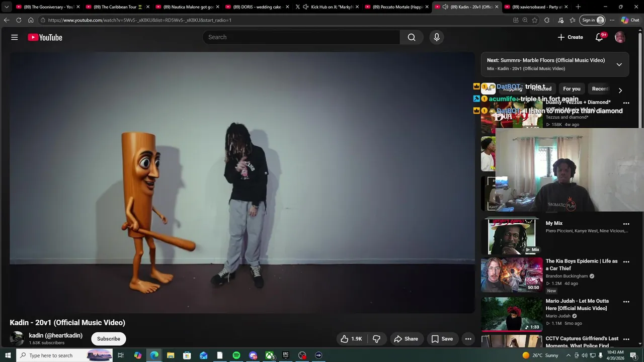This screenshot has height=362, width=644.
Task: Open the YouTube account avatar menu
Action: pyautogui.click(x=620, y=37)
